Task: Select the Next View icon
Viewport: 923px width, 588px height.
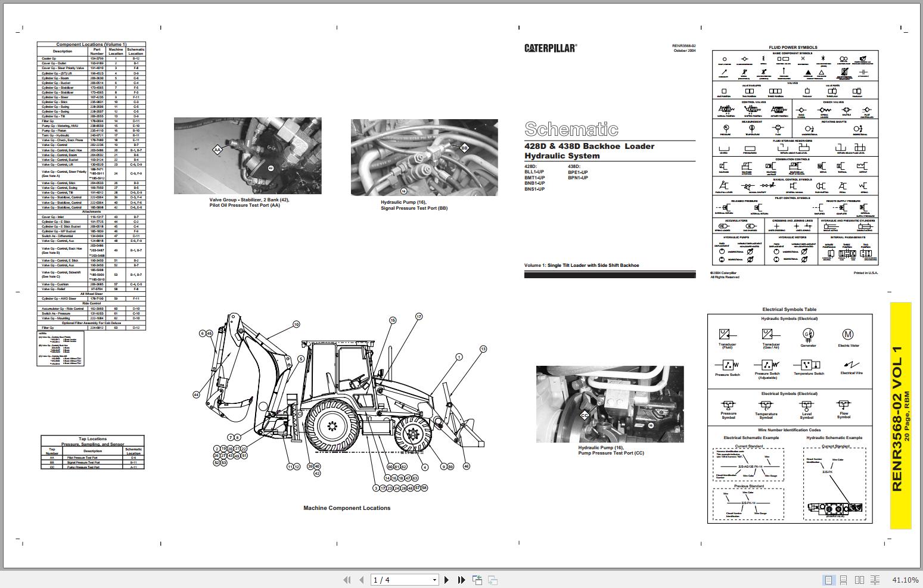Action: coord(492,579)
